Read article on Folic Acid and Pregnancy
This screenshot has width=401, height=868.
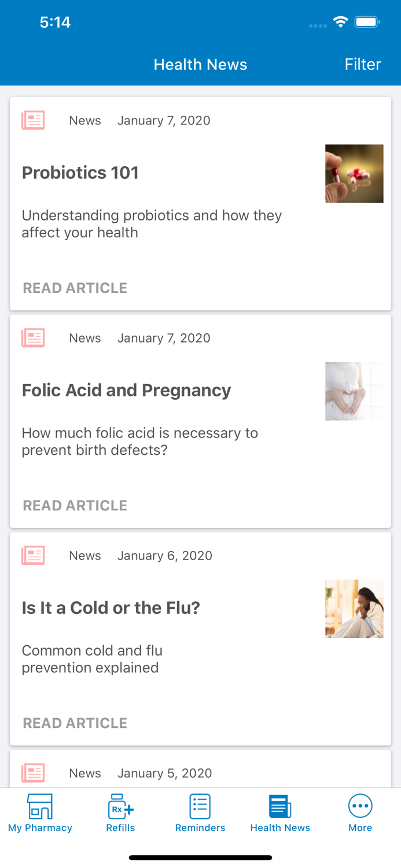point(75,506)
